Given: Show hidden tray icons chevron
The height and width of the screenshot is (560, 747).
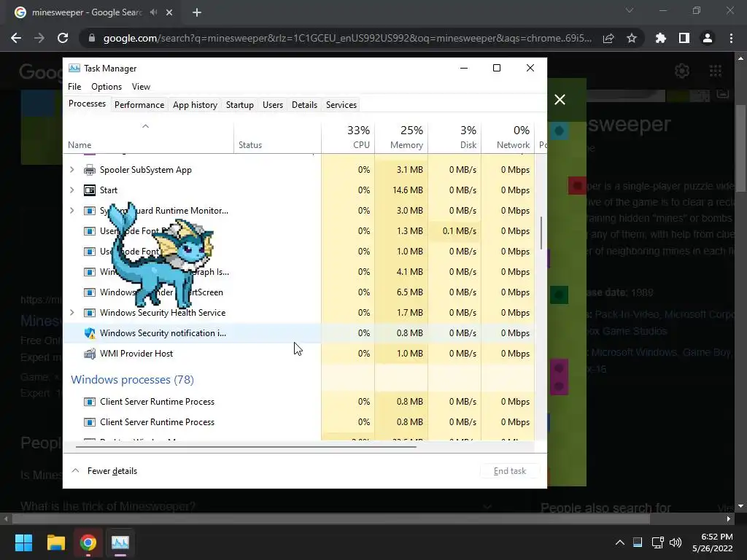Looking at the screenshot, I should point(620,542).
